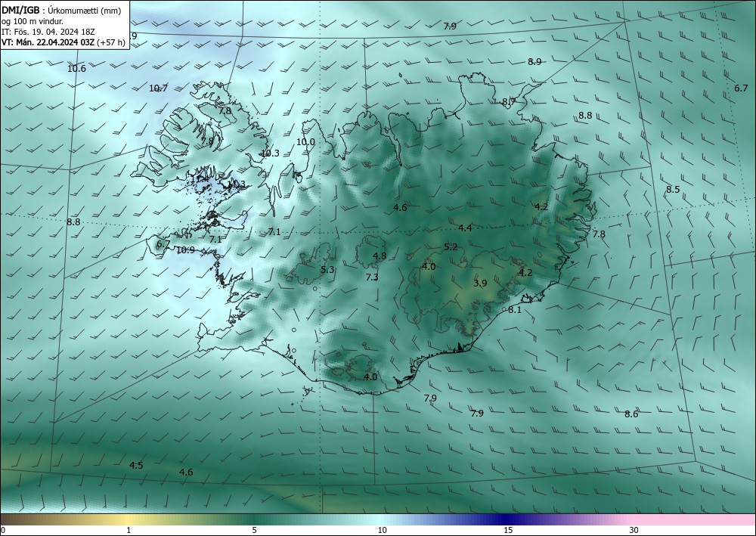The width and height of the screenshot is (756, 536).
Task: Click the 15 label on the color scale
Action: (508, 530)
